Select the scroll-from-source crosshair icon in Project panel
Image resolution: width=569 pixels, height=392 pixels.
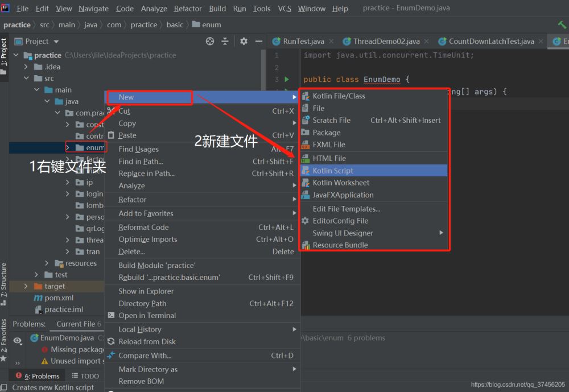click(209, 41)
